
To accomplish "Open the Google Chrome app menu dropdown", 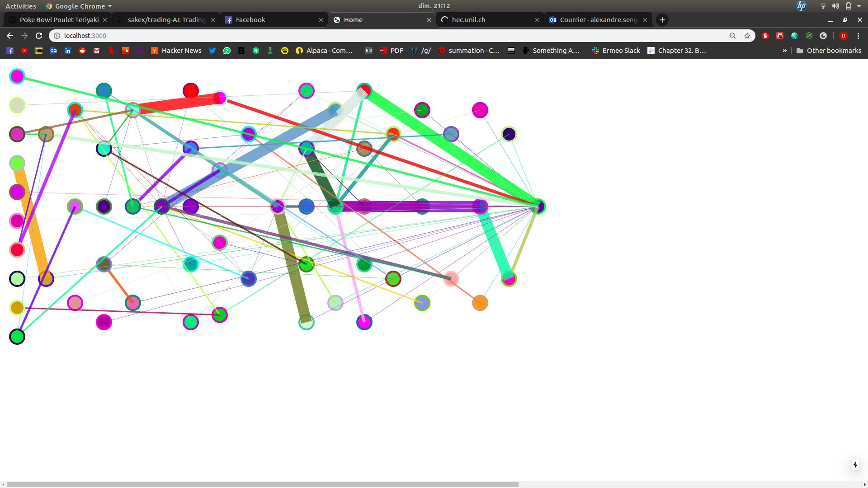I will pyautogui.click(x=79, y=6).
